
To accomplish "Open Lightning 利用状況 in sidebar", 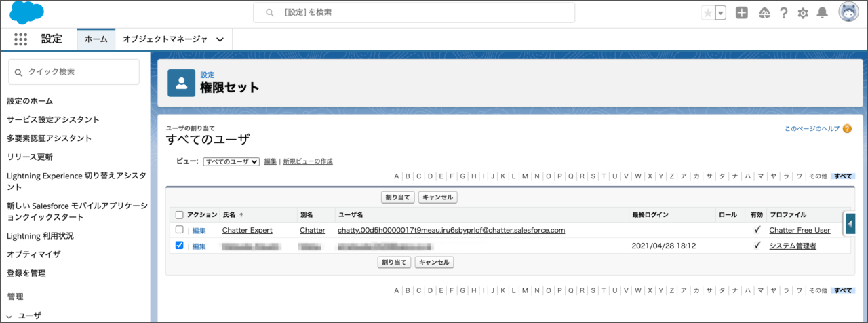I will pos(40,236).
